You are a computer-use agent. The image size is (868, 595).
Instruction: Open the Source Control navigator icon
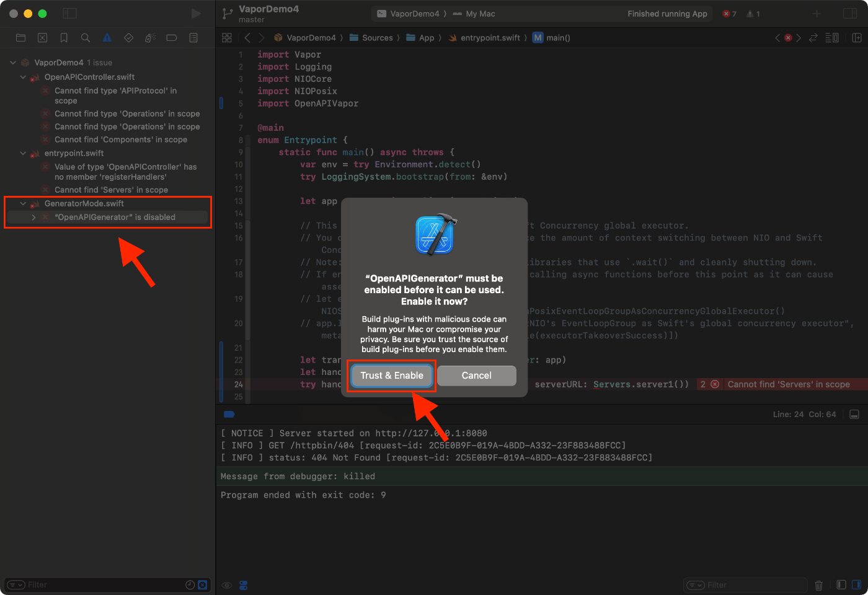[x=42, y=38]
